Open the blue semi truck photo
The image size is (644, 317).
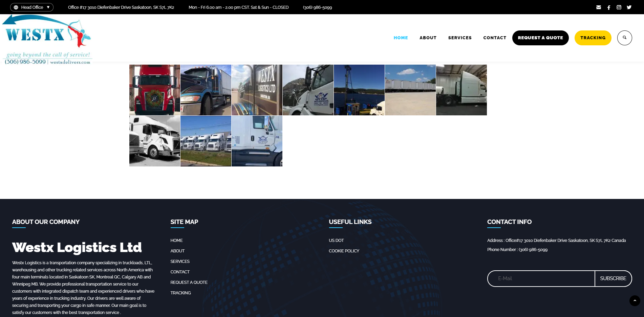(x=206, y=90)
